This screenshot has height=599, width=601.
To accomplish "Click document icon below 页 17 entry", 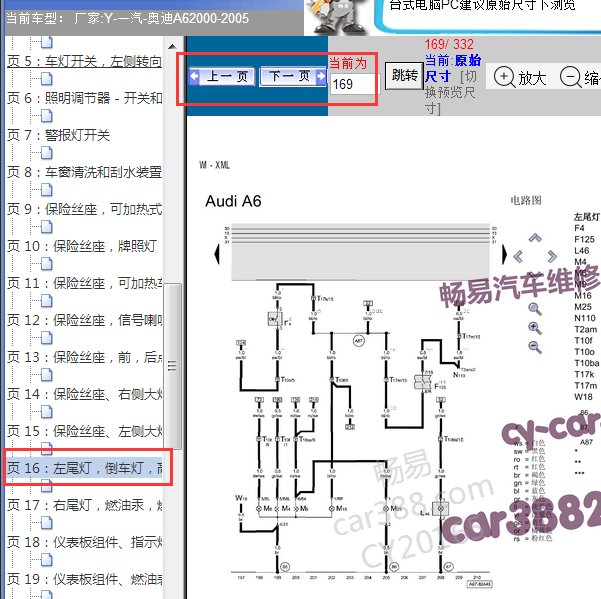I will (47, 523).
